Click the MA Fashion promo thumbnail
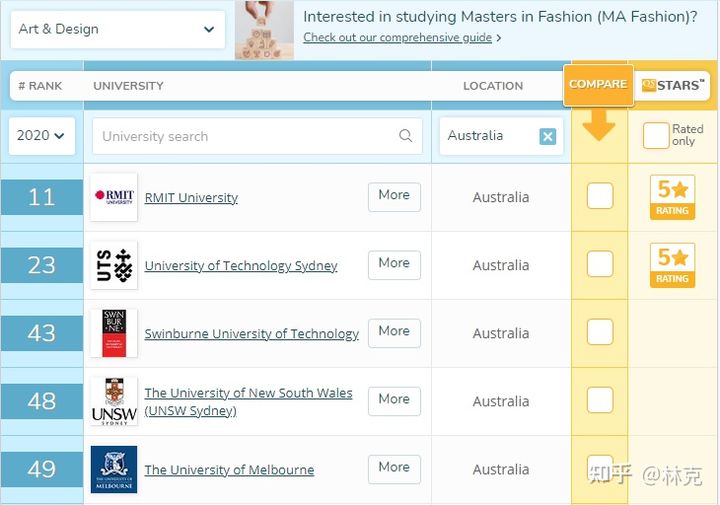Image resolution: width=720 pixels, height=505 pixels. 264,30
